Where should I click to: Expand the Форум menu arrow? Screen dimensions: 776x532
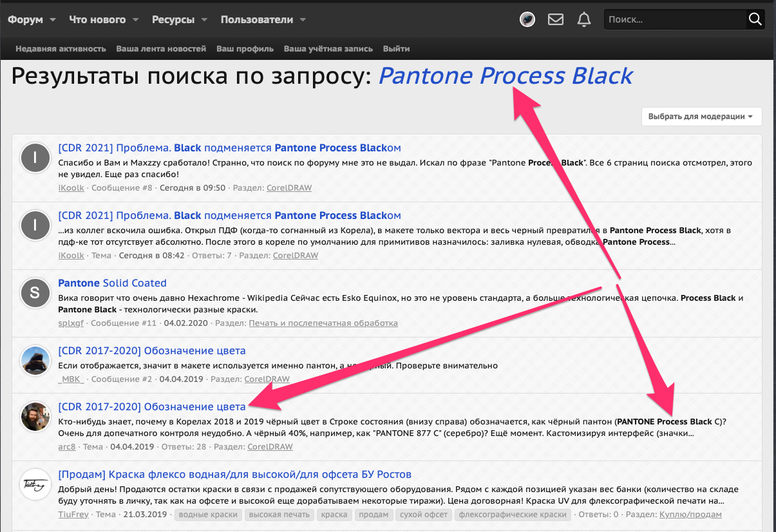pos(53,20)
